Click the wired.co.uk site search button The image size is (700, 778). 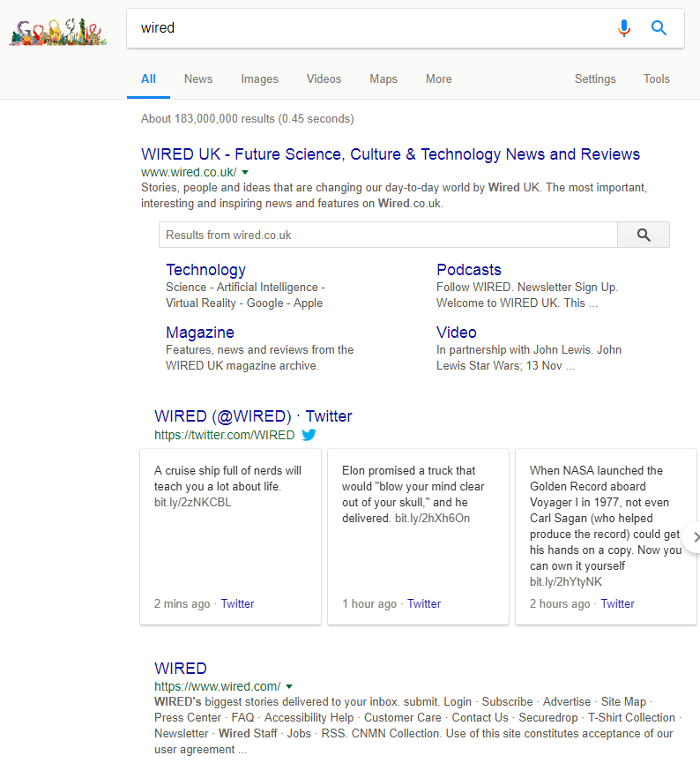click(643, 235)
